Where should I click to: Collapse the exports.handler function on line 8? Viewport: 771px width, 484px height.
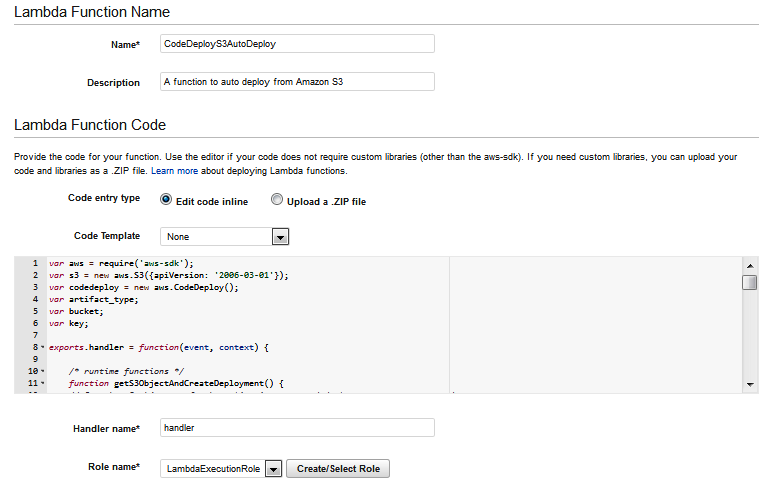(42, 347)
